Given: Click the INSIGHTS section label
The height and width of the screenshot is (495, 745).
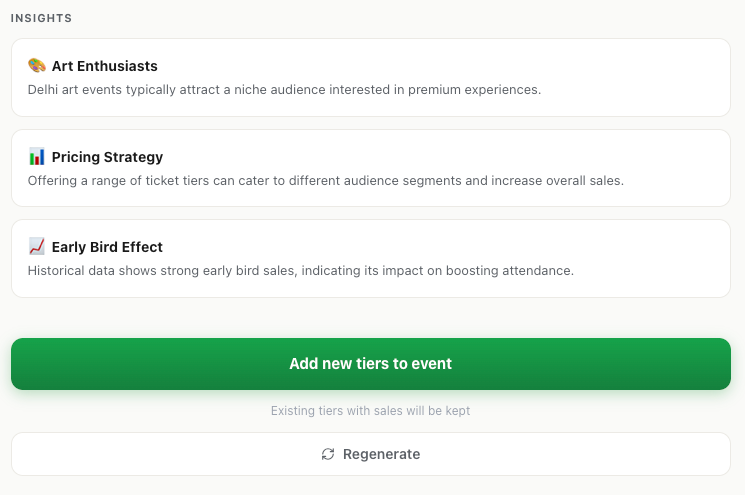Looking at the screenshot, I should (41, 18).
